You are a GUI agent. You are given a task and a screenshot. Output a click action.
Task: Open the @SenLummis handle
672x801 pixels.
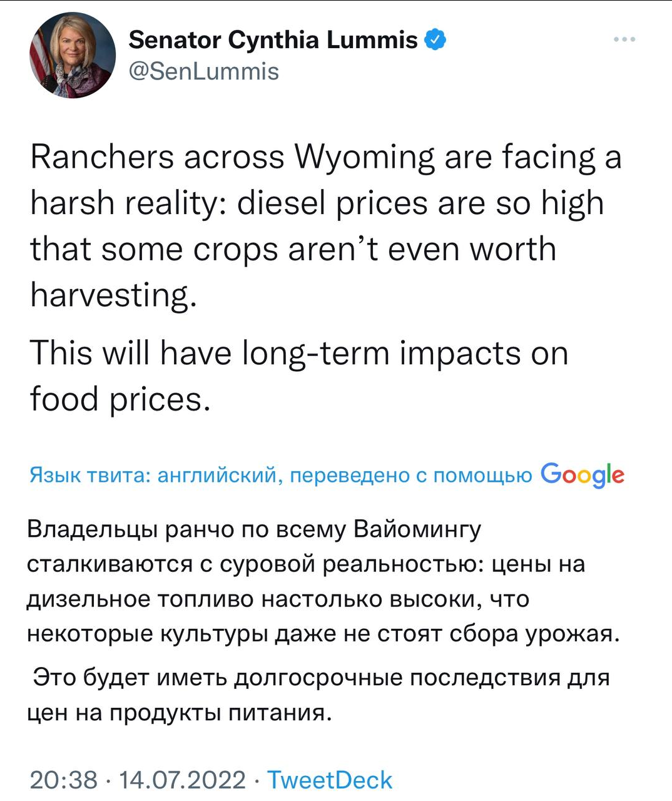tap(203, 71)
